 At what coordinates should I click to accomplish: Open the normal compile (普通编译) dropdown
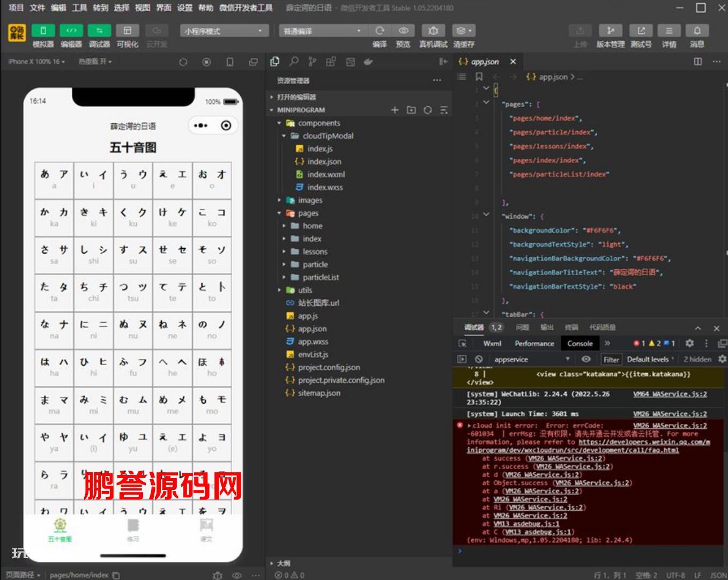click(322, 31)
